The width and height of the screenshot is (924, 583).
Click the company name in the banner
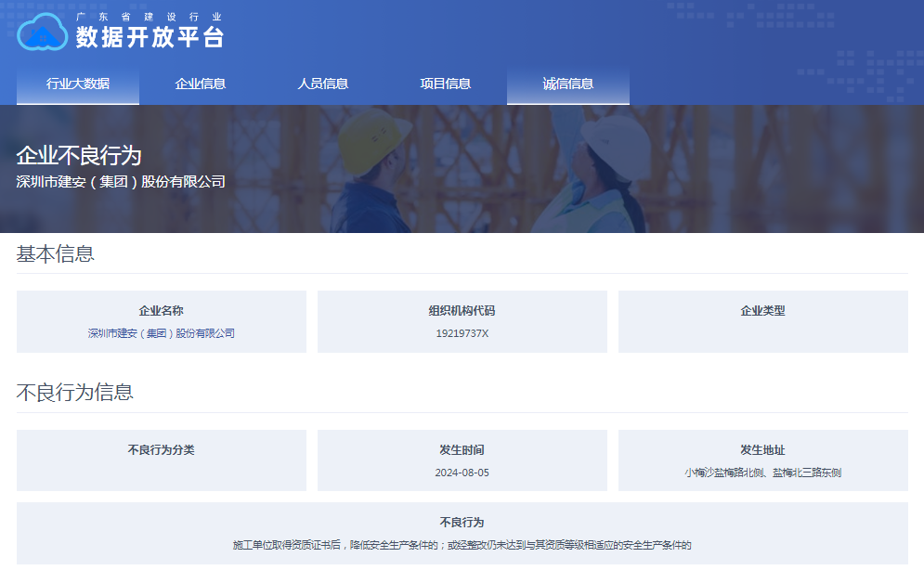(x=121, y=182)
